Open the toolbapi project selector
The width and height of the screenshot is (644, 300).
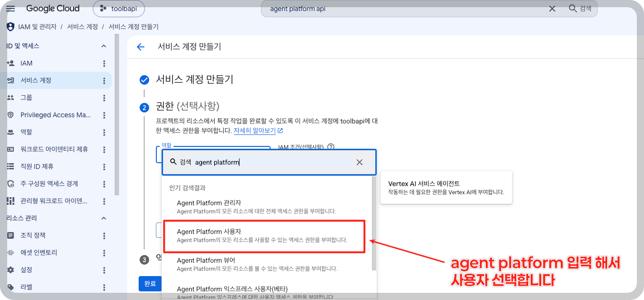[x=119, y=9]
